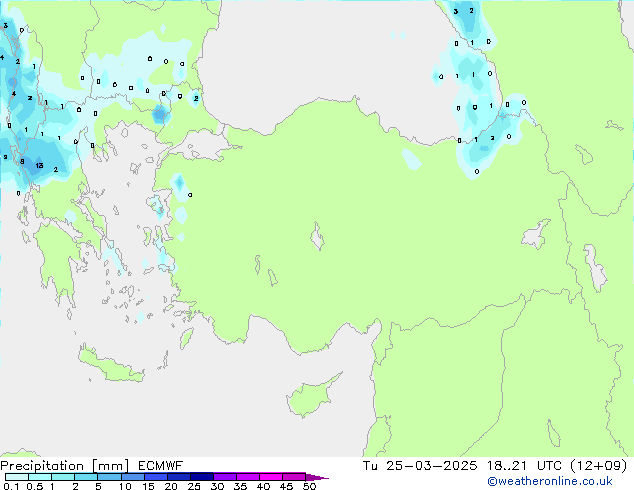This screenshot has height=490, width=634.
Task: Click the 'UTC' label
Action: (x=549, y=466)
